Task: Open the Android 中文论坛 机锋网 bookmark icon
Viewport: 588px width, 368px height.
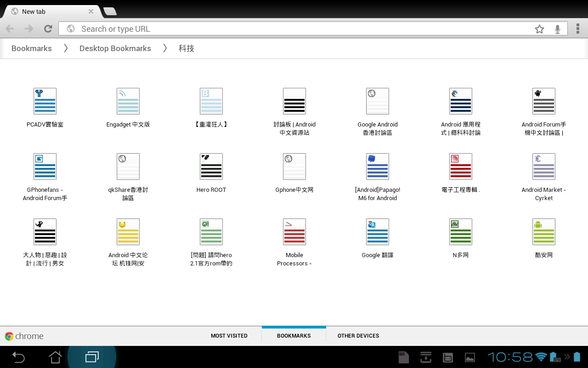Action: click(x=128, y=232)
